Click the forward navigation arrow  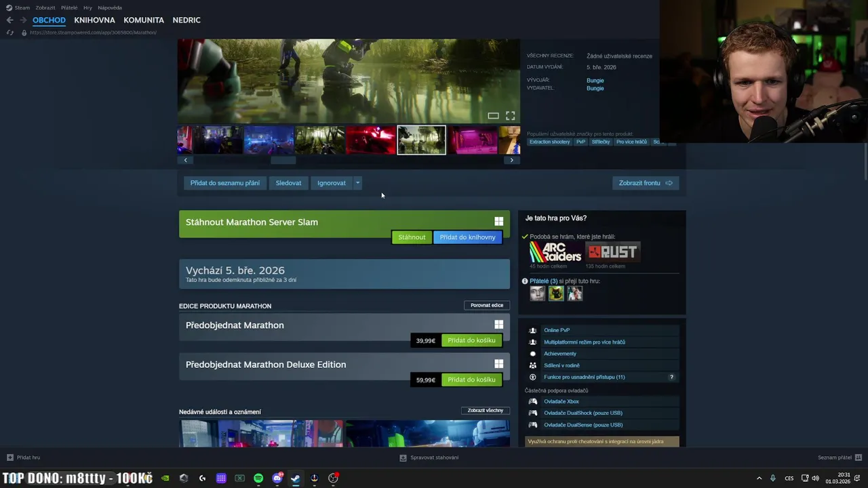click(x=23, y=20)
